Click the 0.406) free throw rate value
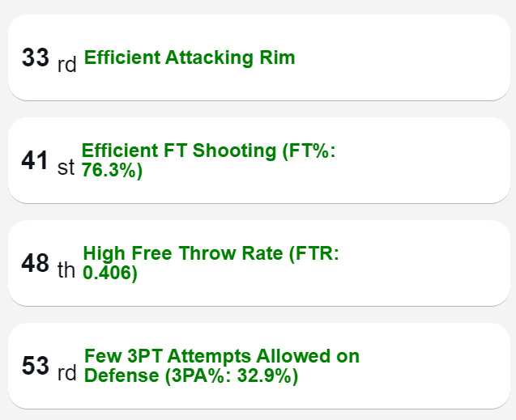516x420 pixels. [110, 274]
